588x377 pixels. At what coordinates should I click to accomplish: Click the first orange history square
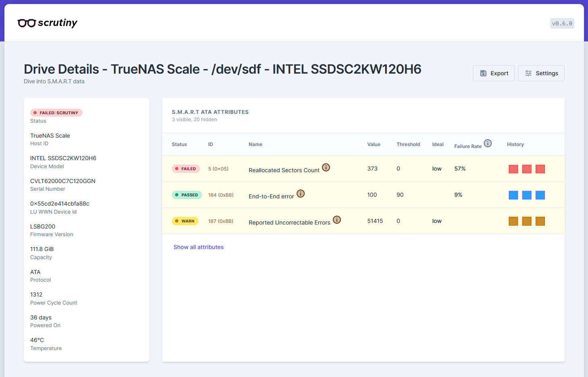514,221
